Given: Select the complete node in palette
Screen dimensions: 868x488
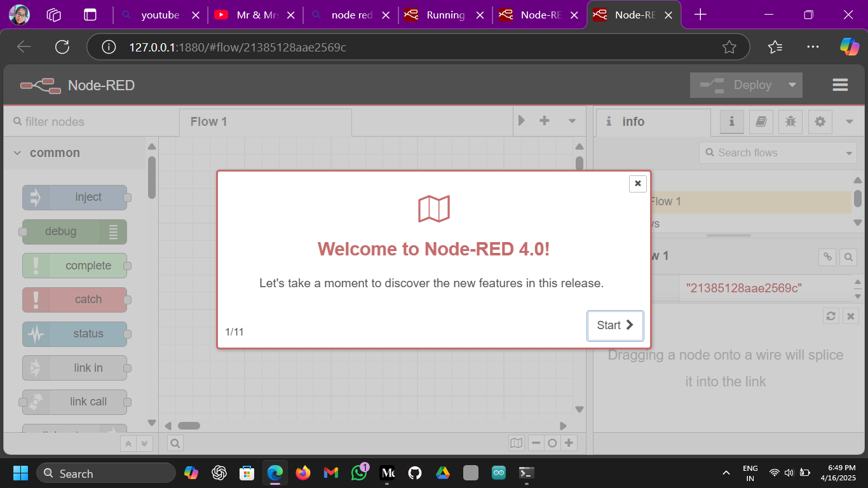Looking at the screenshot, I should tap(75, 266).
